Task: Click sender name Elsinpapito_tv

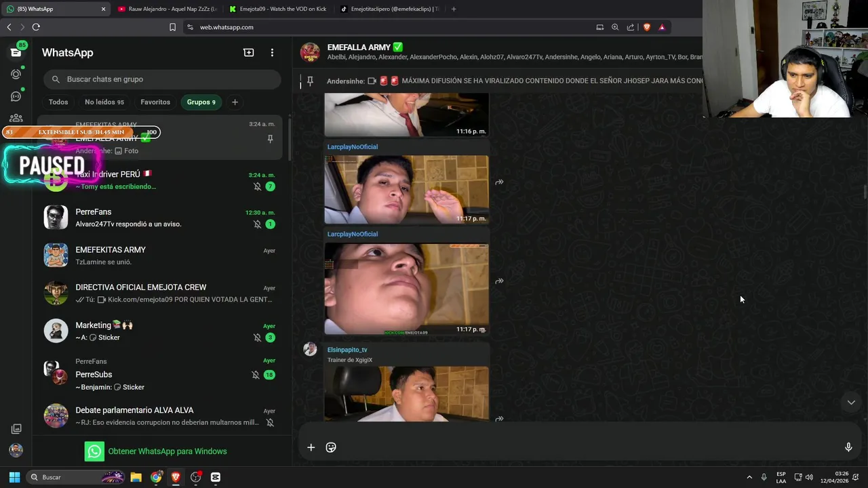Action: point(347,350)
